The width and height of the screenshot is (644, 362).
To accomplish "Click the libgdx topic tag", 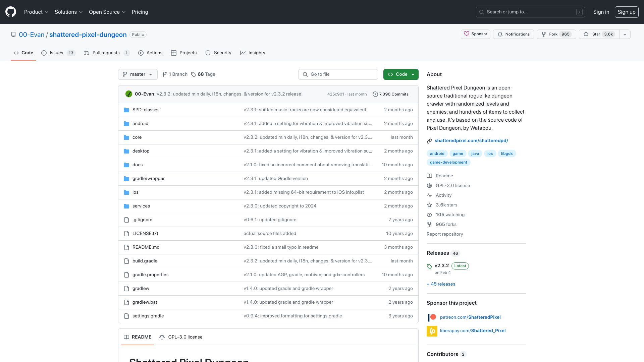I will pos(507,154).
